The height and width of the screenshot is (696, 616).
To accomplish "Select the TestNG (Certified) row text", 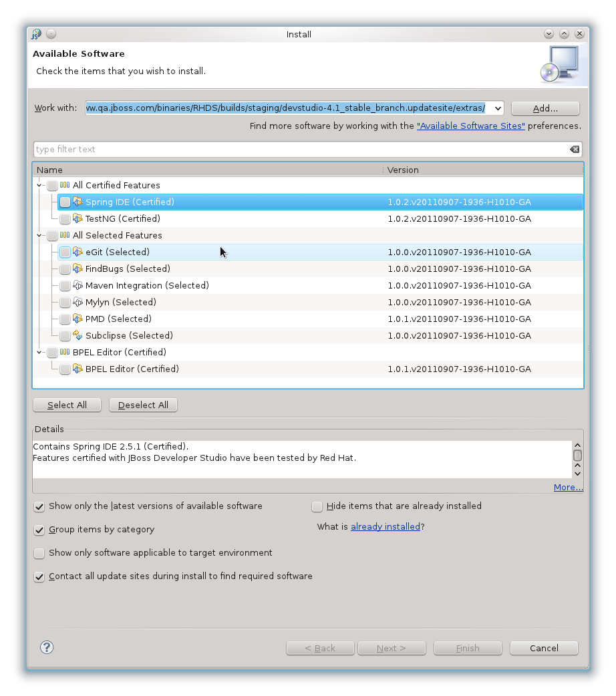I will [122, 218].
